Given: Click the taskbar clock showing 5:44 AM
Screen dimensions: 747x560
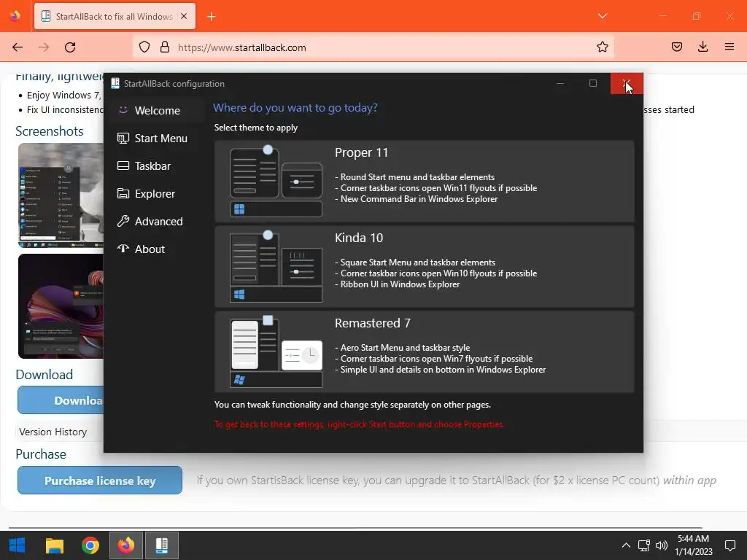Looking at the screenshot, I should click(x=694, y=545).
